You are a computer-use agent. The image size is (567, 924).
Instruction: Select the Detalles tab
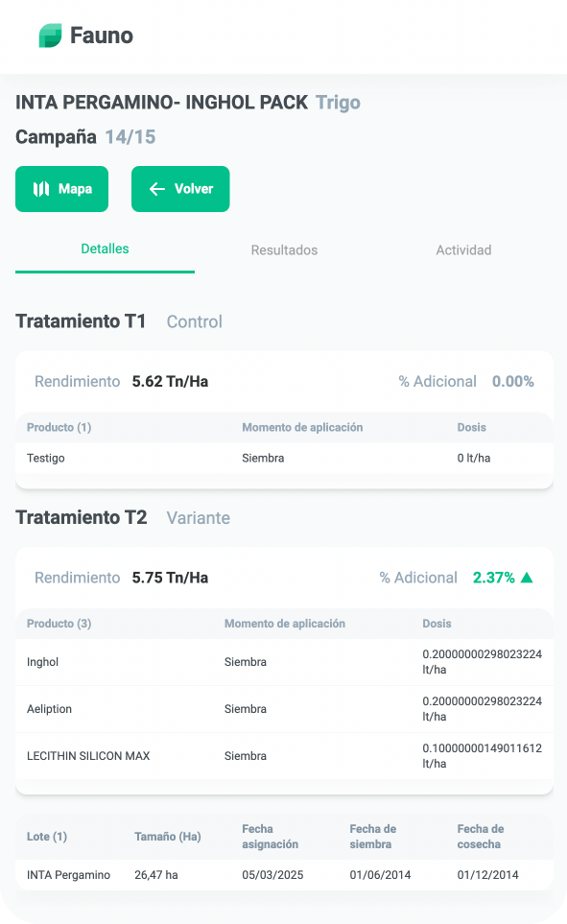tap(105, 249)
